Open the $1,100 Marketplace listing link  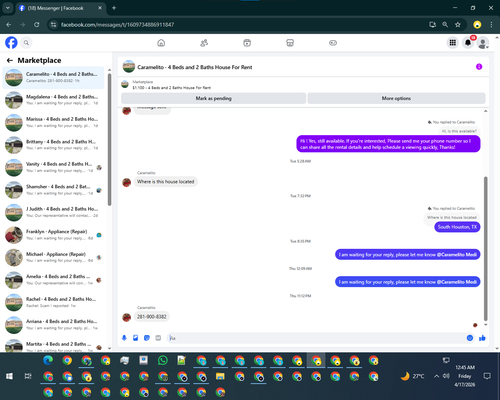pos(172,88)
